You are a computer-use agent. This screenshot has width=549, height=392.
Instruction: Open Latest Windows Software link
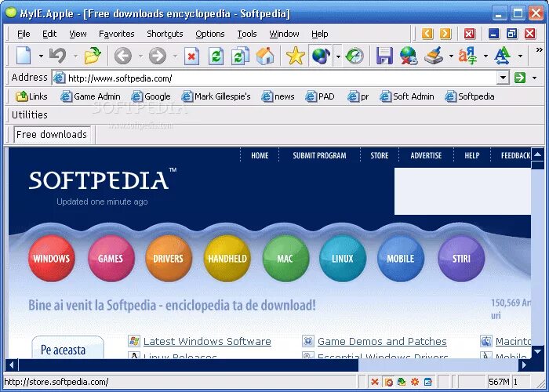[207, 341]
